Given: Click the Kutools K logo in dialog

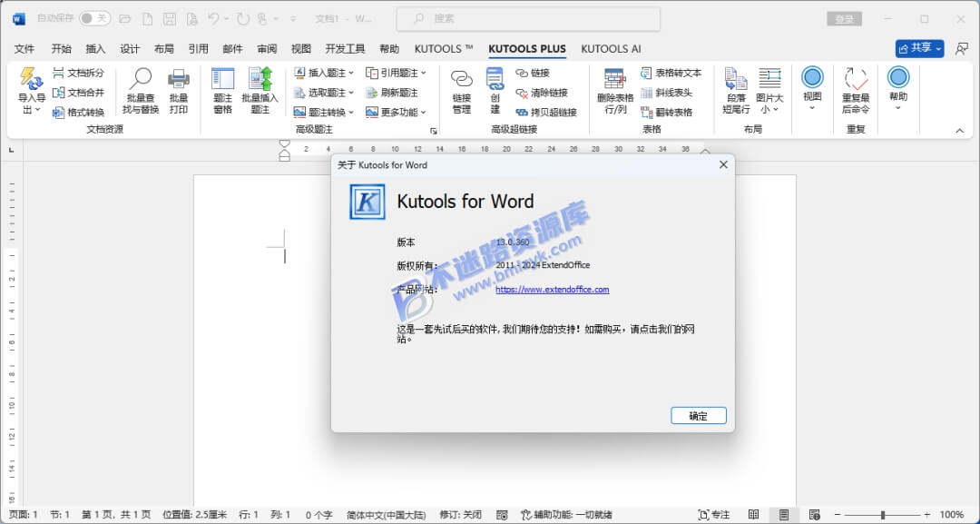Looking at the screenshot, I should [x=367, y=202].
